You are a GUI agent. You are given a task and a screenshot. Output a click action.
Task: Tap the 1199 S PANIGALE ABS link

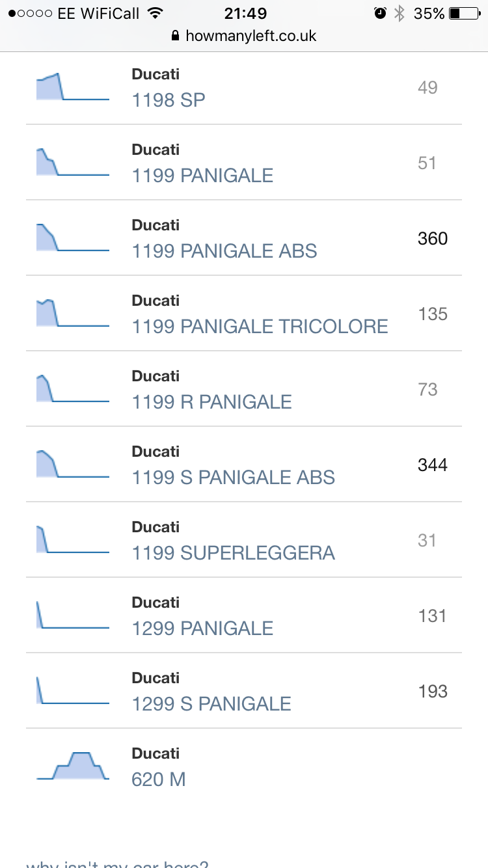pos(233,477)
